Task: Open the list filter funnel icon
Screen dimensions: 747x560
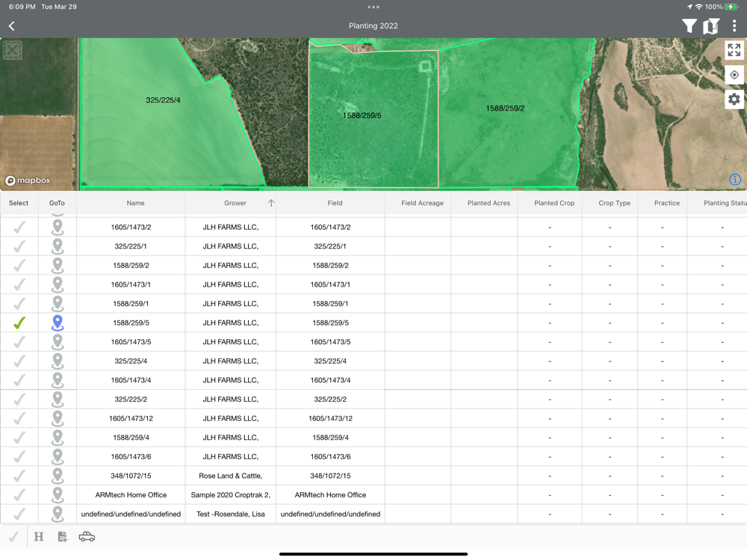Action: [x=689, y=26]
